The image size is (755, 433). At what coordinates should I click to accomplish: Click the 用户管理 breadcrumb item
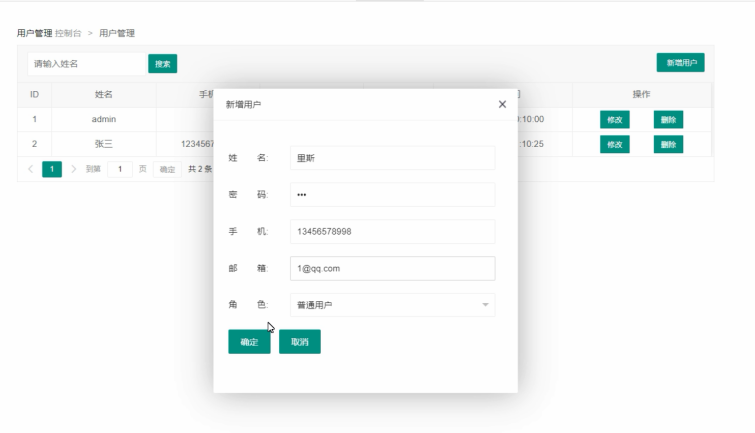(117, 33)
